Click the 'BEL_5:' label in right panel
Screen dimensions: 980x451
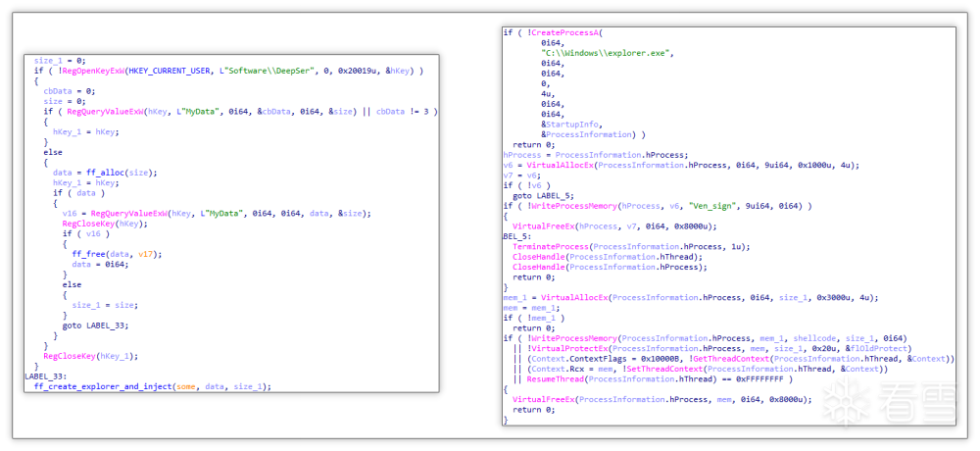(x=515, y=236)
